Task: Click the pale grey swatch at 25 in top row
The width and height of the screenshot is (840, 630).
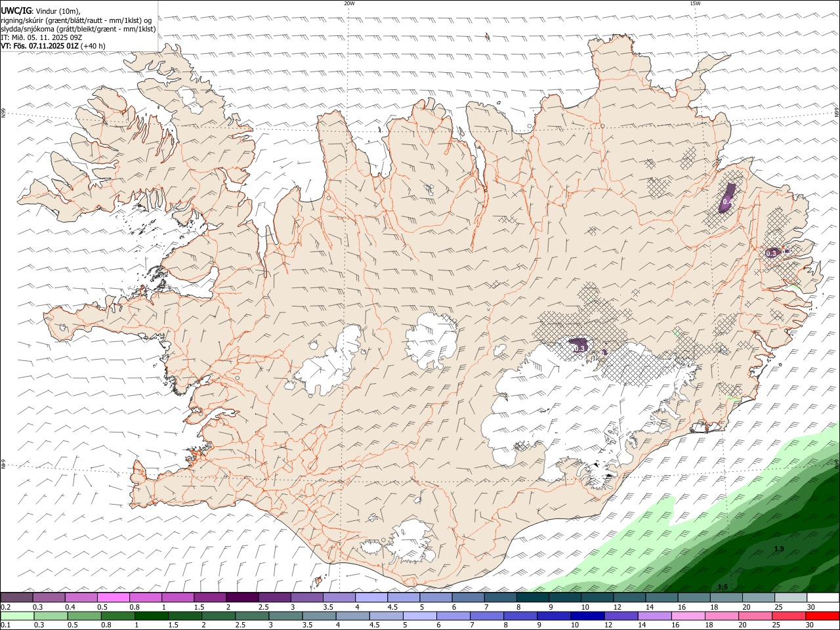Action: tap(791, 597)
